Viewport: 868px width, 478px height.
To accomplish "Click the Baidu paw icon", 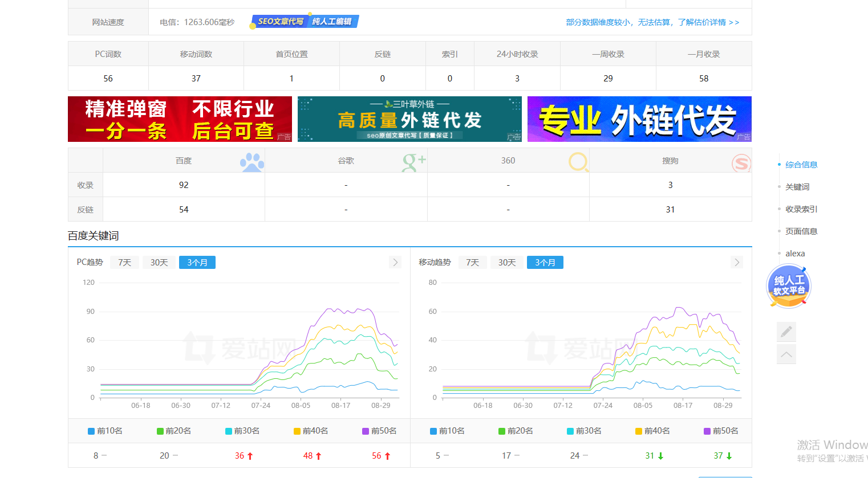I will point(252,162).
